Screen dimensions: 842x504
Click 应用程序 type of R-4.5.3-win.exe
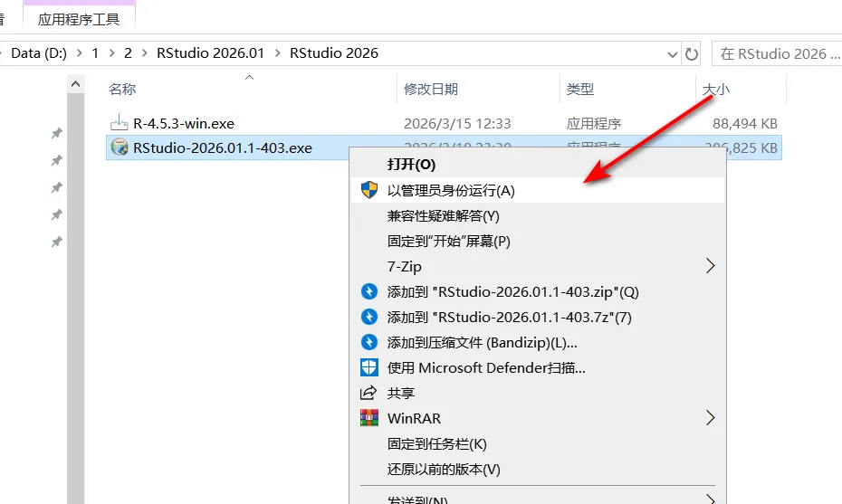pos(593,123)
